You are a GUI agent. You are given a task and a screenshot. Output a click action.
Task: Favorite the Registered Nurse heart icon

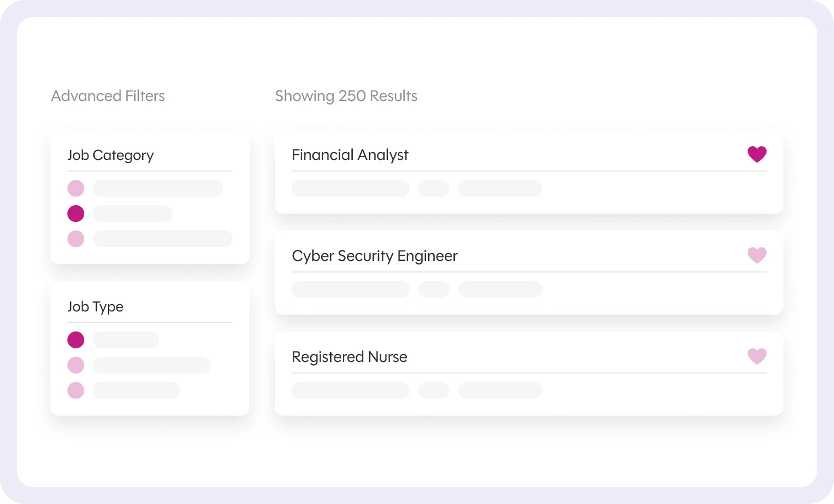pyautogui.click(x=757, y=356)
